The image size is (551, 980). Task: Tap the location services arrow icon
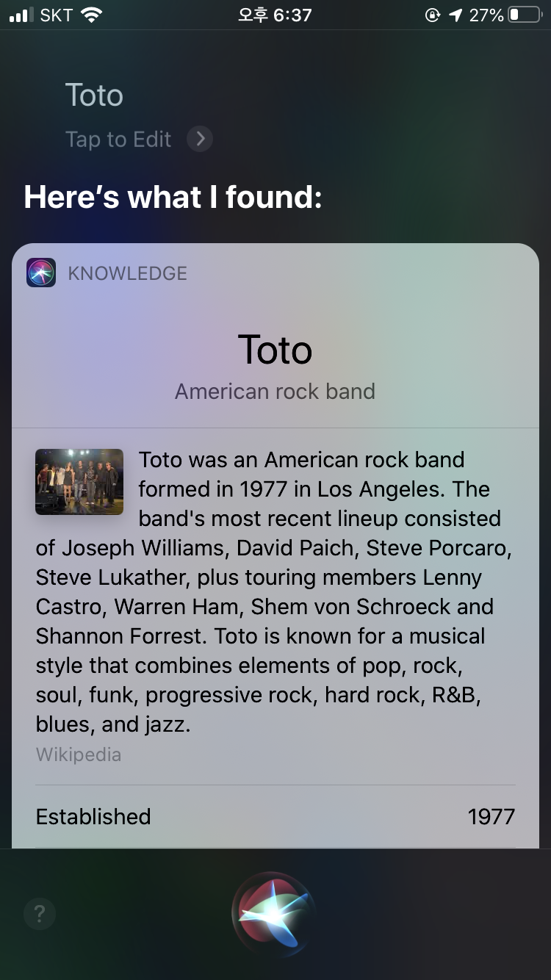[x=455, y=15]
